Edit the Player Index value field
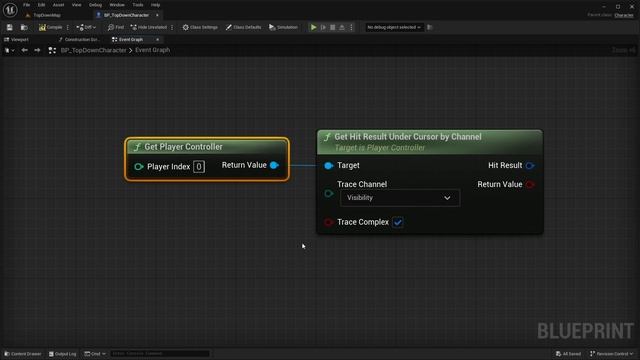640x360 pixels. (199, 167)
